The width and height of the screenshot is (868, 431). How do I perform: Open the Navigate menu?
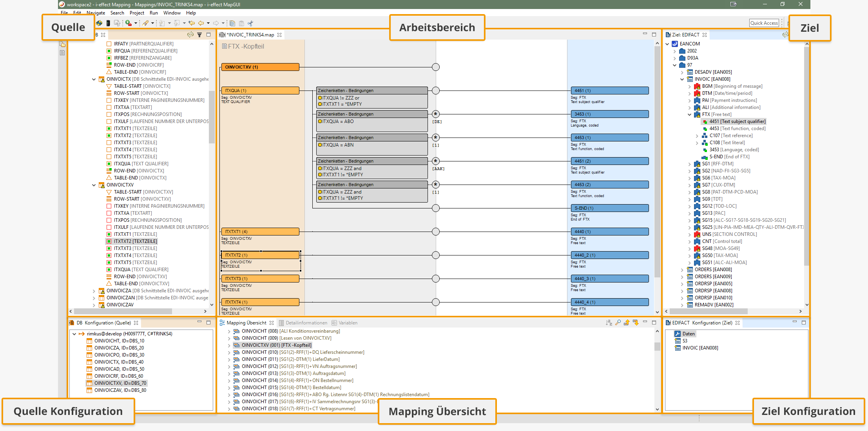pyautogui.click(x=96, y=13)
